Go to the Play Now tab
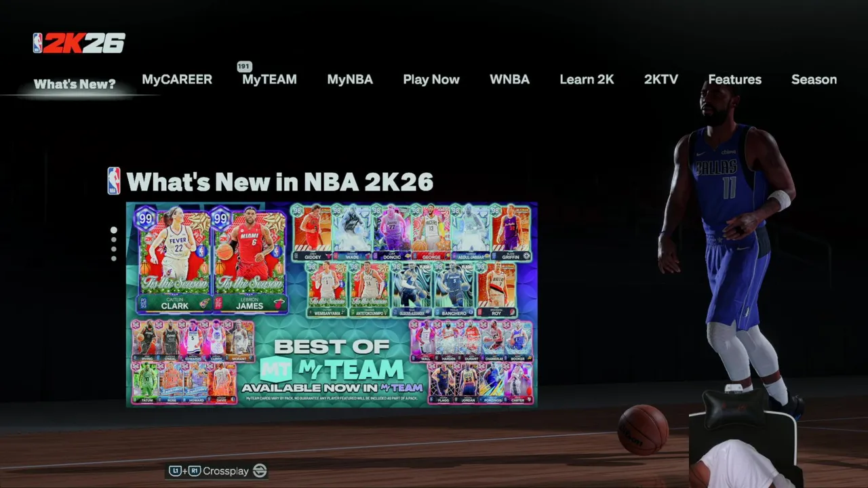 [x=431, y=79]
